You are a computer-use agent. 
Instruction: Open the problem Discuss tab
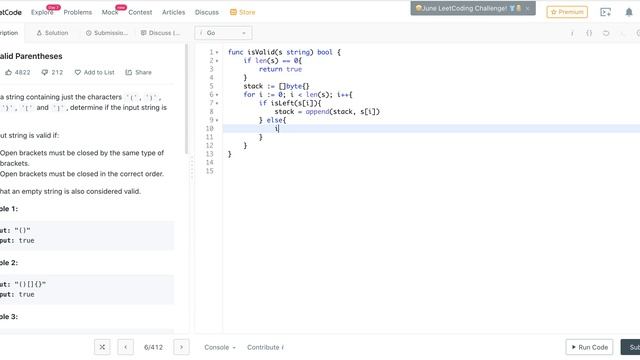[x=160, y=33]
